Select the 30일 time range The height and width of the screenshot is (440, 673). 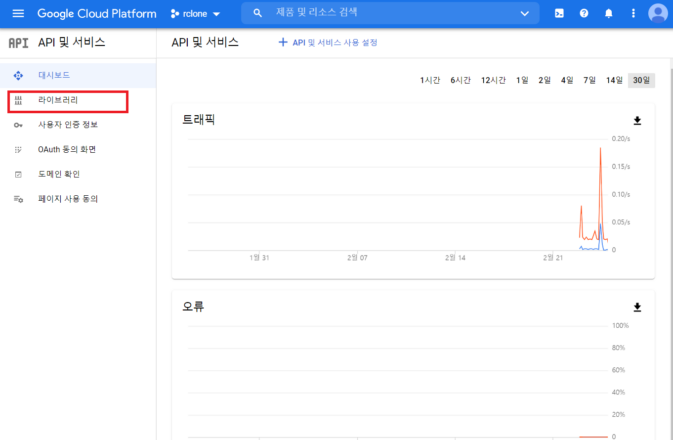[641, 80]
